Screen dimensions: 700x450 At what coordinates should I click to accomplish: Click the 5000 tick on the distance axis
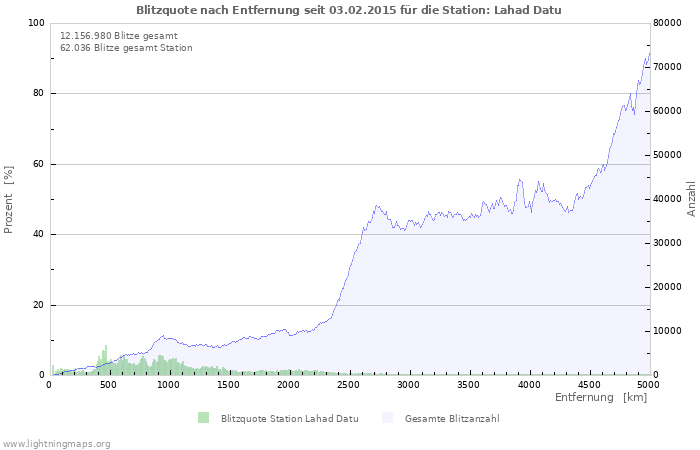[x=648, y=385]
